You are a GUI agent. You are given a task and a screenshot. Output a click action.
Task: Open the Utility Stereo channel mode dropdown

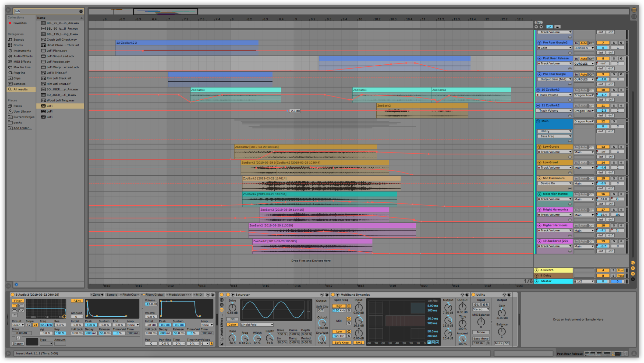click(481, 309)
